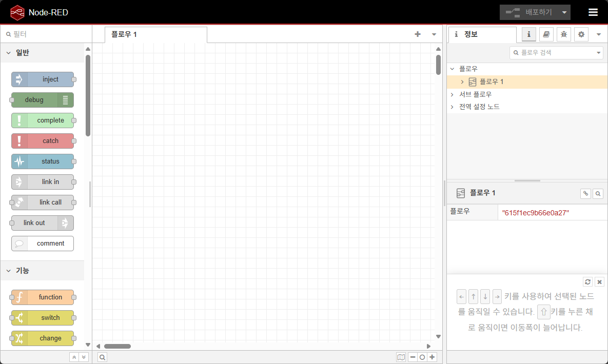Click the left arrow key hint in tip
The width and height of the screenshot is (608, 364).
tap(461, 296)
